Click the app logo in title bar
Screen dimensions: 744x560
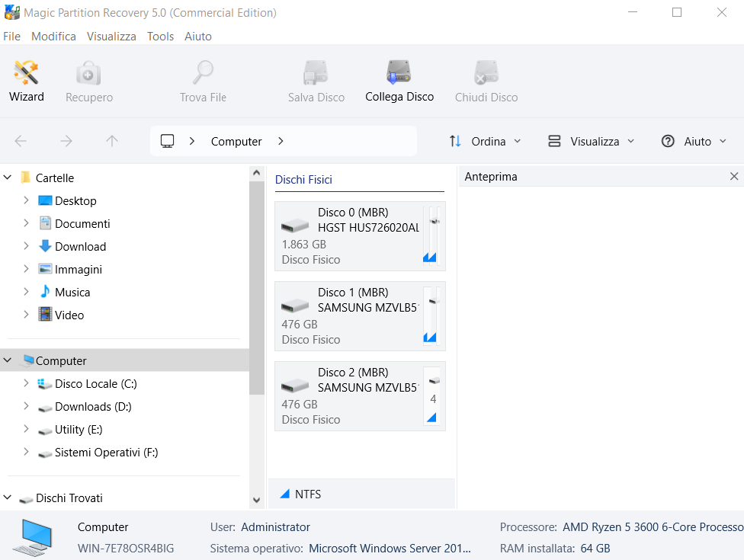click(12, 12)
